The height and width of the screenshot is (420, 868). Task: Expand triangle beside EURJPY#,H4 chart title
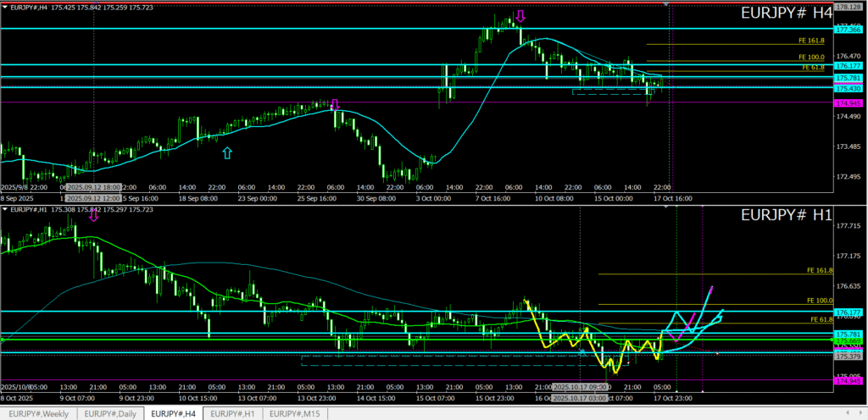[x=4, y=8]
